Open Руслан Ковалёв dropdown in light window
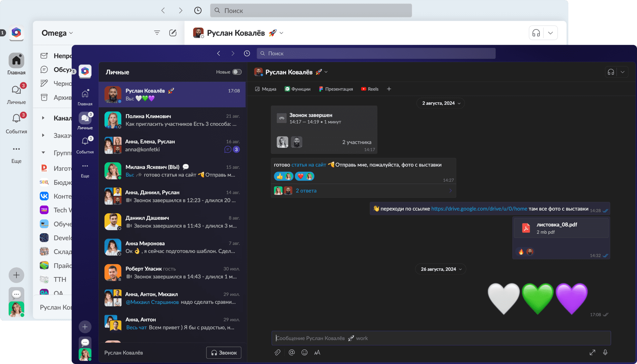This screenshot has height=364, width=637. coord(282,33)
